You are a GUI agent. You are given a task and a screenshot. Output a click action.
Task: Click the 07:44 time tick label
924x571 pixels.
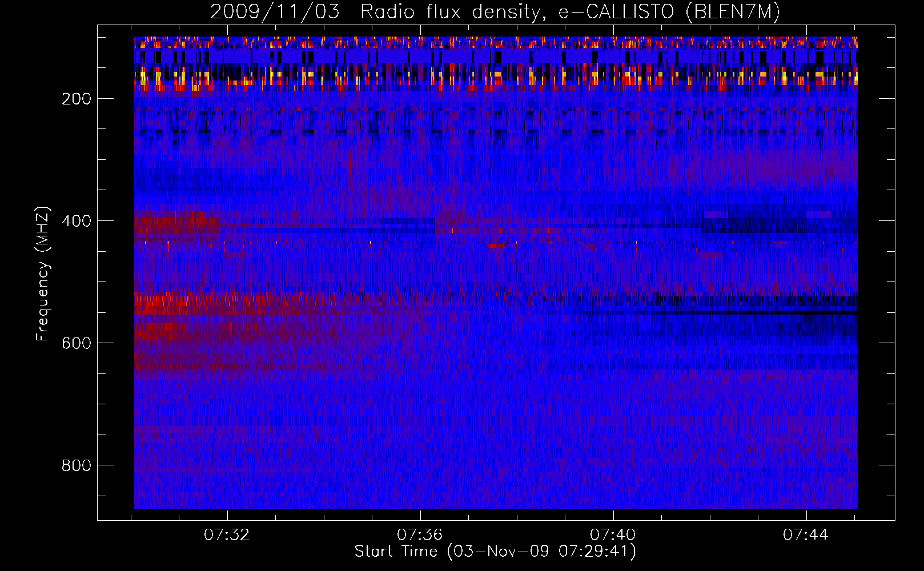pyautogui.click(x=806, y=535)
